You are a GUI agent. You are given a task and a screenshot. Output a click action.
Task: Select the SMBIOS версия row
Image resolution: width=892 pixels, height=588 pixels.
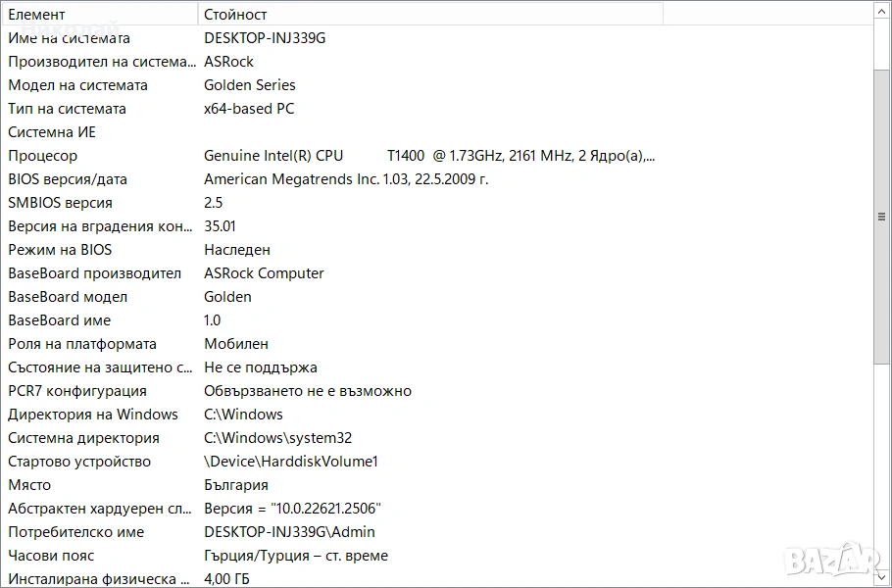[x=60, y=203]
